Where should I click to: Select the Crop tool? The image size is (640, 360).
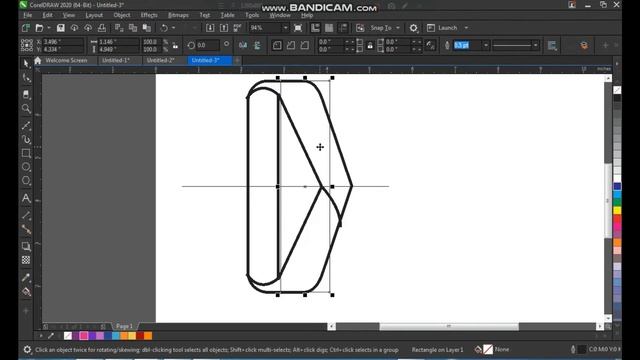26,94
